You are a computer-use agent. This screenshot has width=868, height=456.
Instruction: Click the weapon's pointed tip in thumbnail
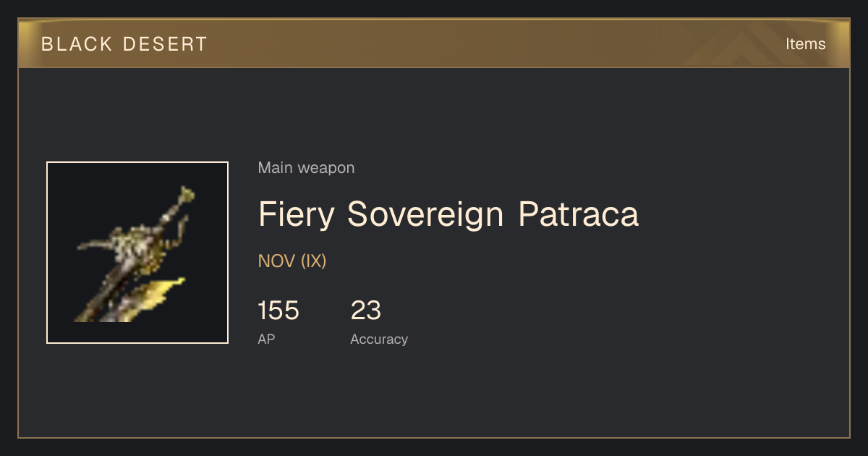pyautogui.click(x=187, y=194)
